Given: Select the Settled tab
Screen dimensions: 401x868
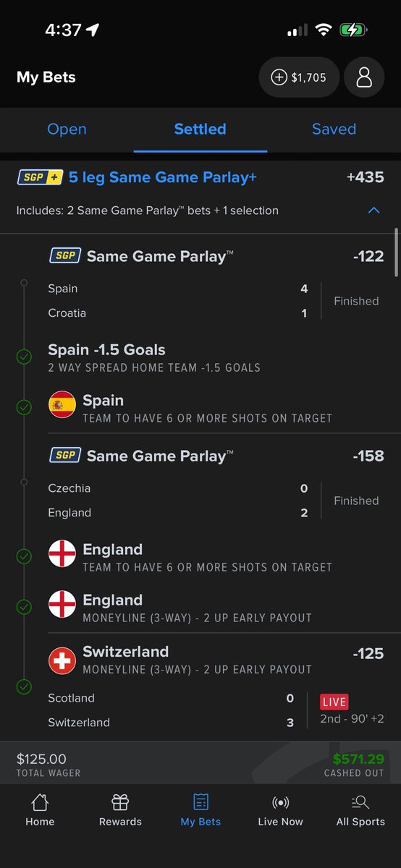Looking at the screenshot, I should point(200,129).
